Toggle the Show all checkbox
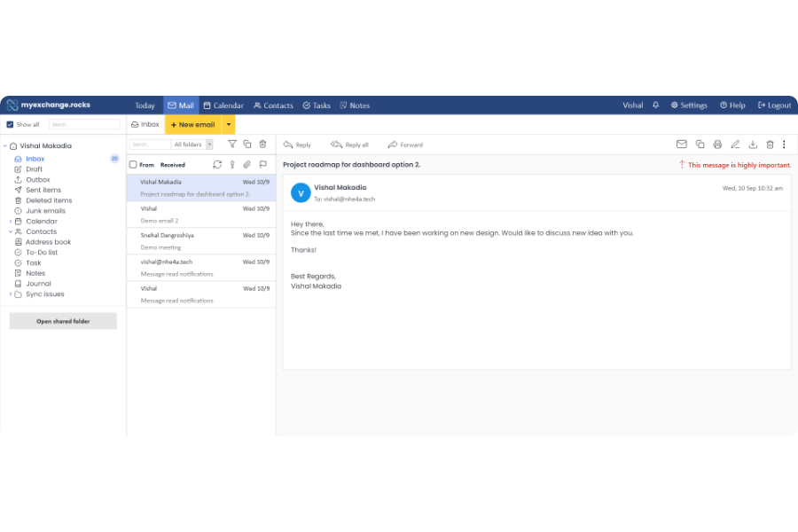This screenshot has height=532, width=798. click(11, 125)
